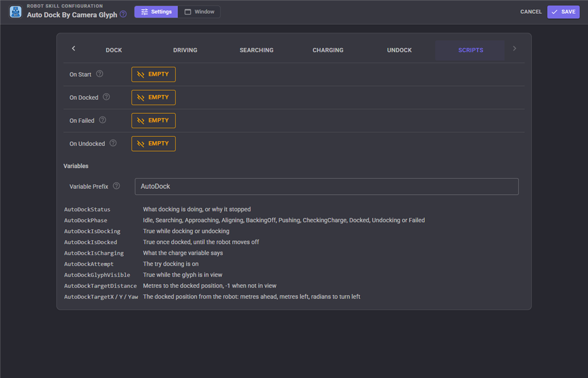Click the 'What docking is doing, or why it stopped' text
Screen dimensions: 588x378
point(197,209)
